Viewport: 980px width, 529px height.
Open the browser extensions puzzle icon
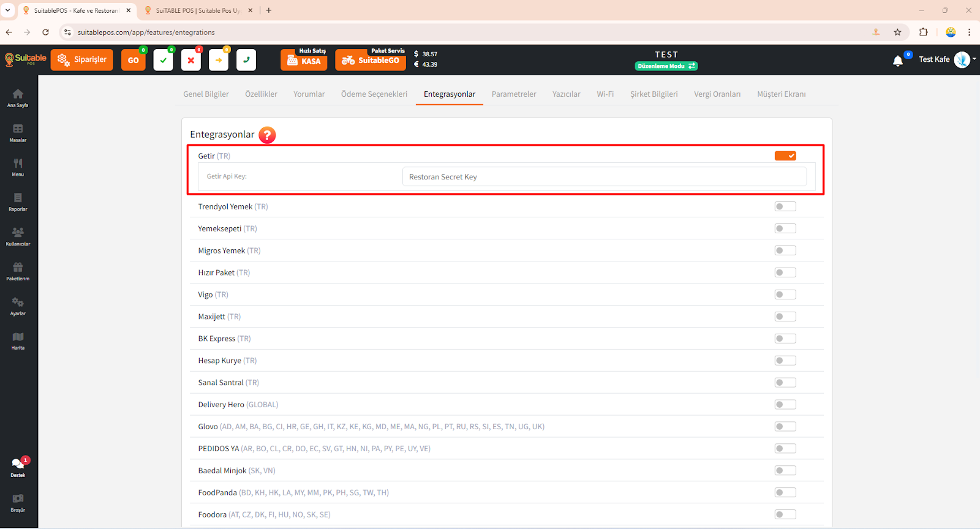pos(924,32)
